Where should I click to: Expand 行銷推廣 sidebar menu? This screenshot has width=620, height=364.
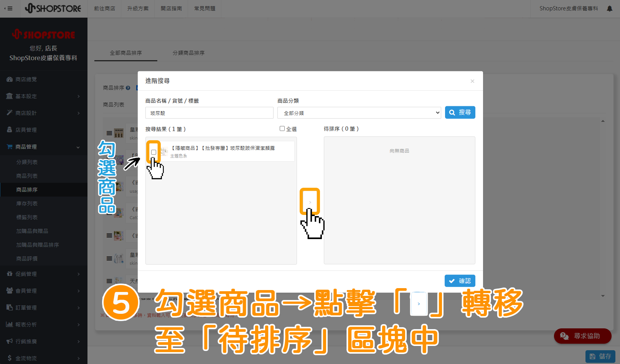pyautogui.click(x=78, y=341)
